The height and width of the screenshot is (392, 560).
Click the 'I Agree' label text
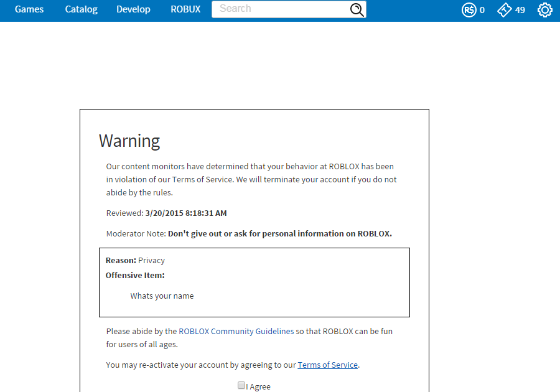(x=258, y=386)
